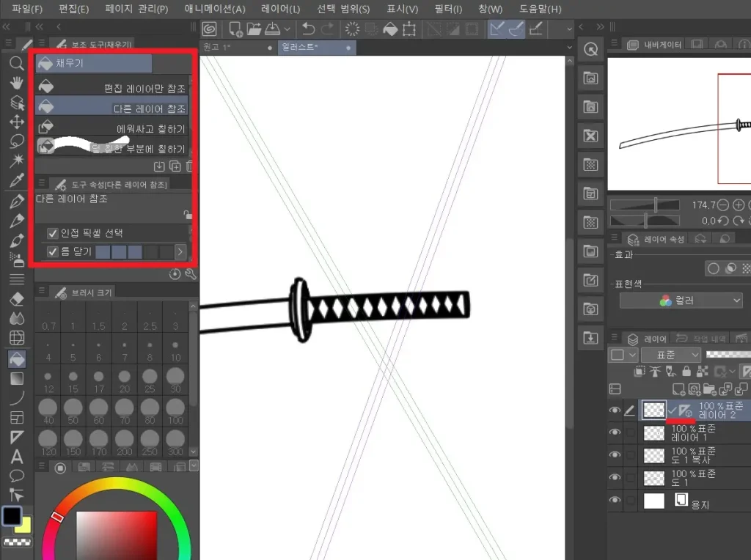Select the Eyedropper tool
The height and width of the screenshot is (560, 751).
click(17, 181)
